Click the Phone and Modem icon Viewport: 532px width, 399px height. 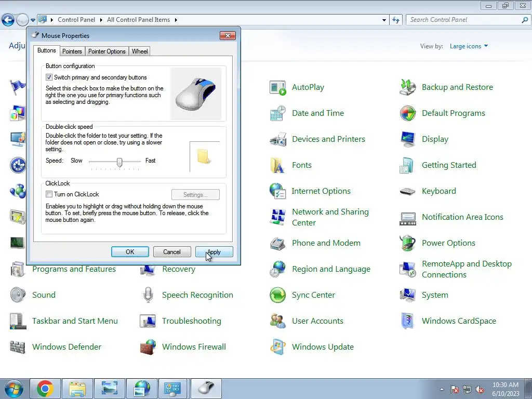pos(277,243)
